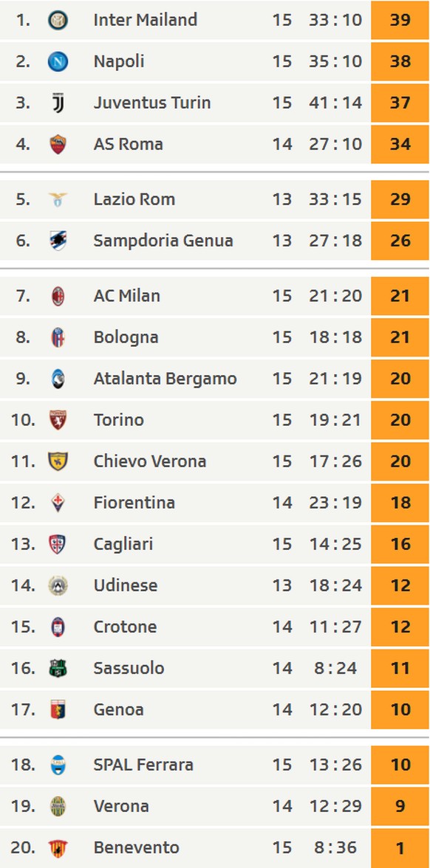430x868 pixels.
Task: Click the Sampdoria Genua crest
Action: pyautogui.click(x=58, y=241)
